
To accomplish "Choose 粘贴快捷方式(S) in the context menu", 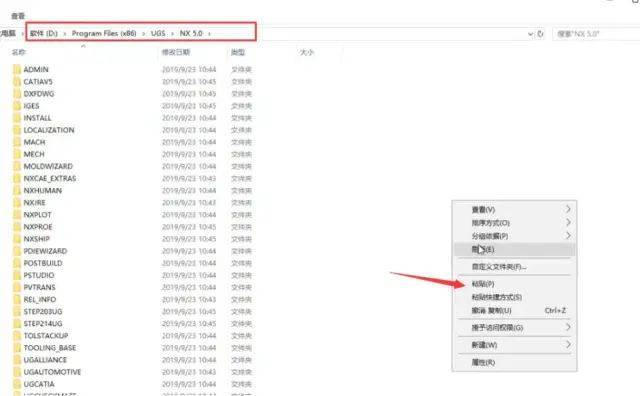I will [x=514, y=297].
